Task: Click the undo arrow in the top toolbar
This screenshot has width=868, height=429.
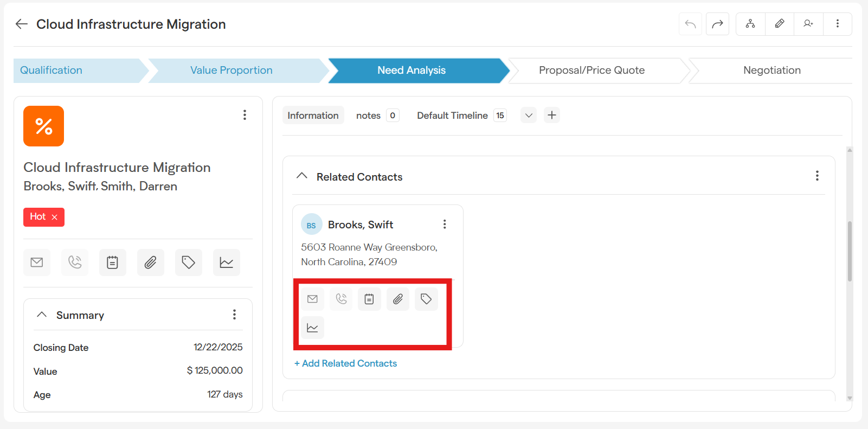Action: click(690, 24)
